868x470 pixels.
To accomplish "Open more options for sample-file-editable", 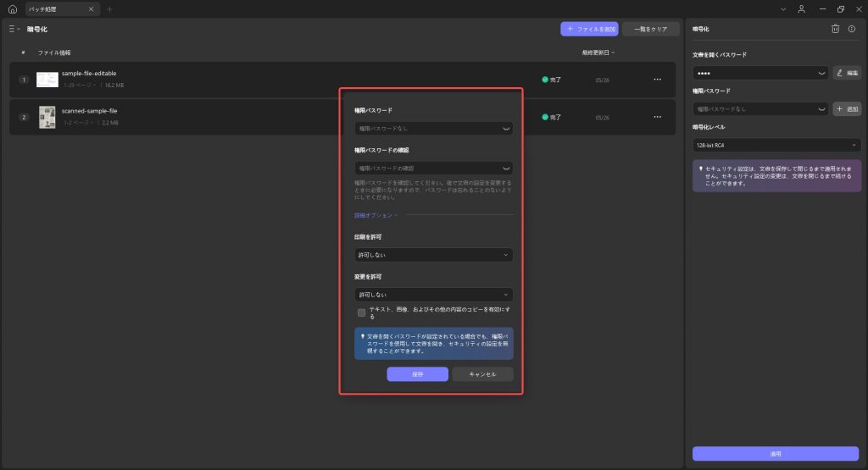I will pos(657,80).
